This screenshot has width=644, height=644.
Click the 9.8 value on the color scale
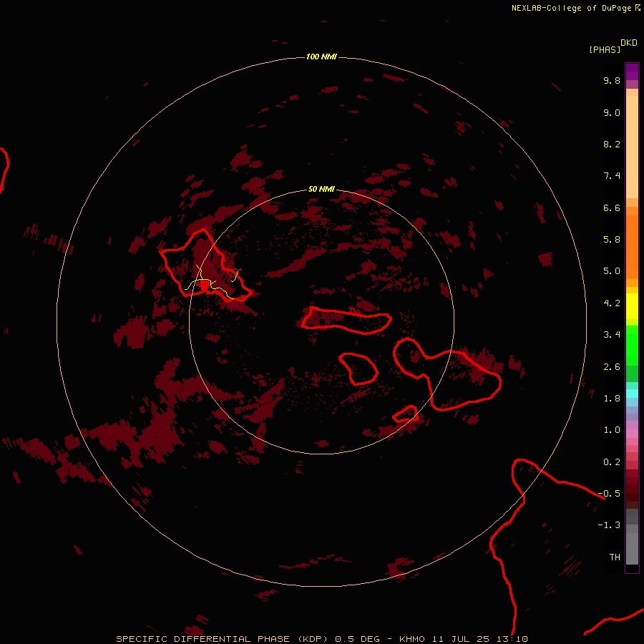click(612, 80)
